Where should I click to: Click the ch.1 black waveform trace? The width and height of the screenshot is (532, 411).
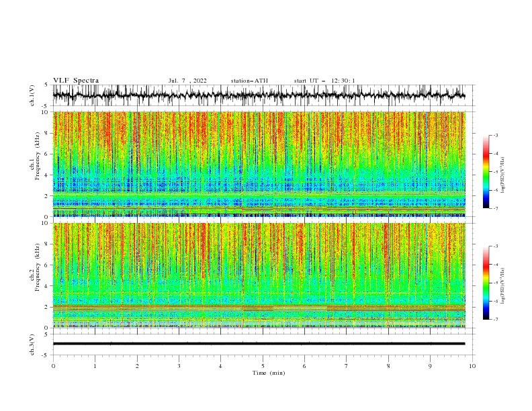[259, 95]
